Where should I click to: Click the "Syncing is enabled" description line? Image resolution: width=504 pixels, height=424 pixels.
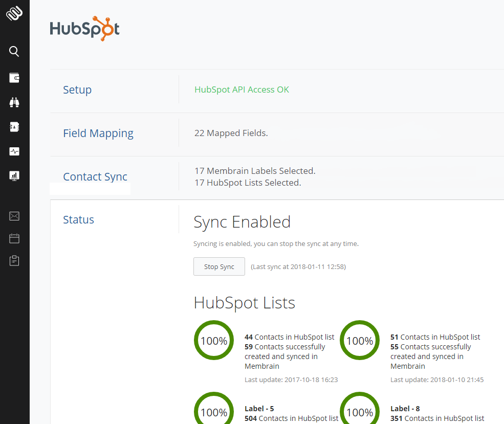276,244
